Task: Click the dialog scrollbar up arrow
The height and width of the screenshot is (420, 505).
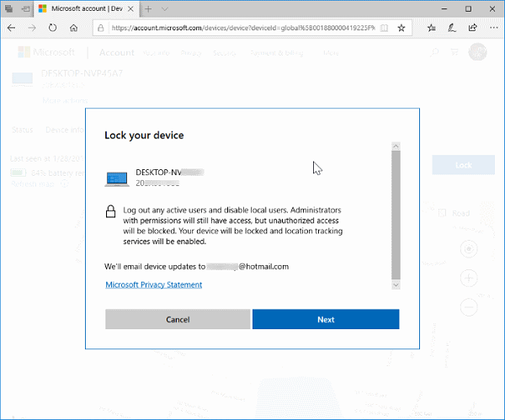Action: point(396,146)
